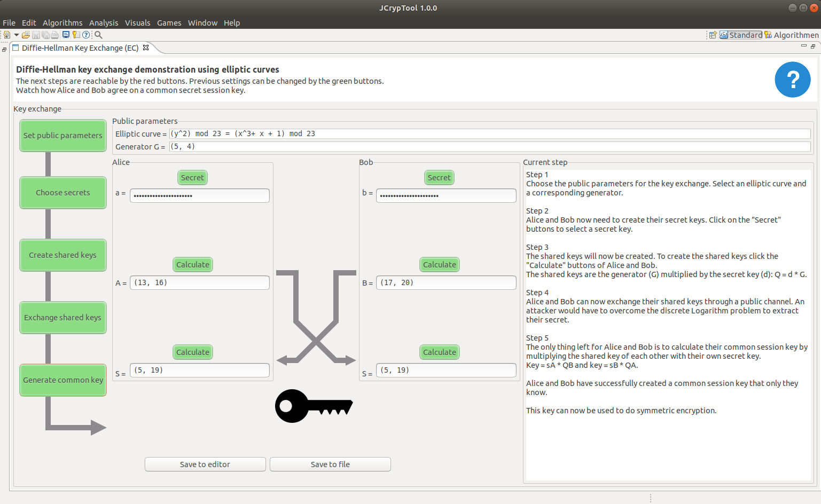The image size is (821, 504).
Task: Click the 'Step 3' heading in Current step
Action: (x=537, y=247)
